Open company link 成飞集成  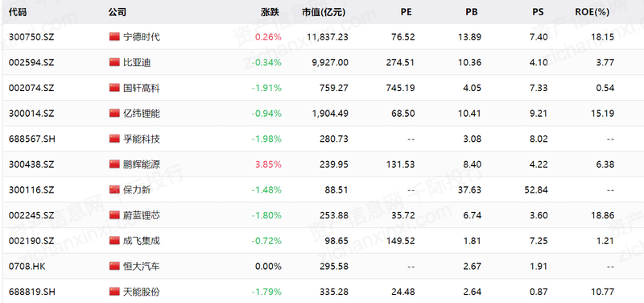pyautogui.click(x=142, y=241)
